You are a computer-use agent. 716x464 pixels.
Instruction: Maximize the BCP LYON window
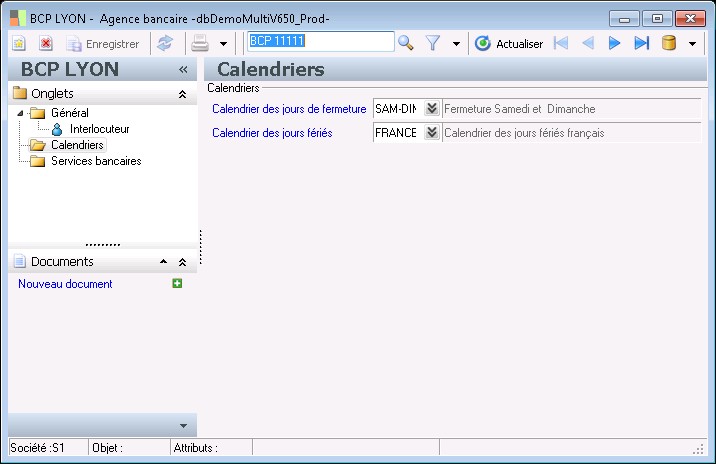(657, 19)
